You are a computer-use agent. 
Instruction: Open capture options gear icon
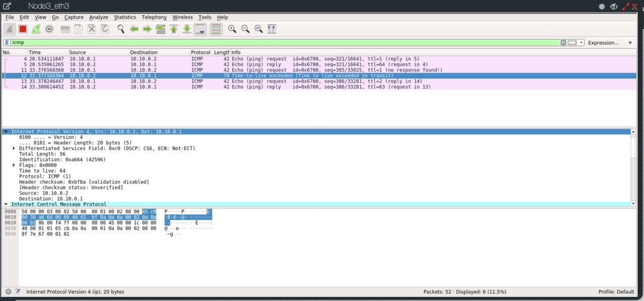pyautogui.click(x=49, y=29)
